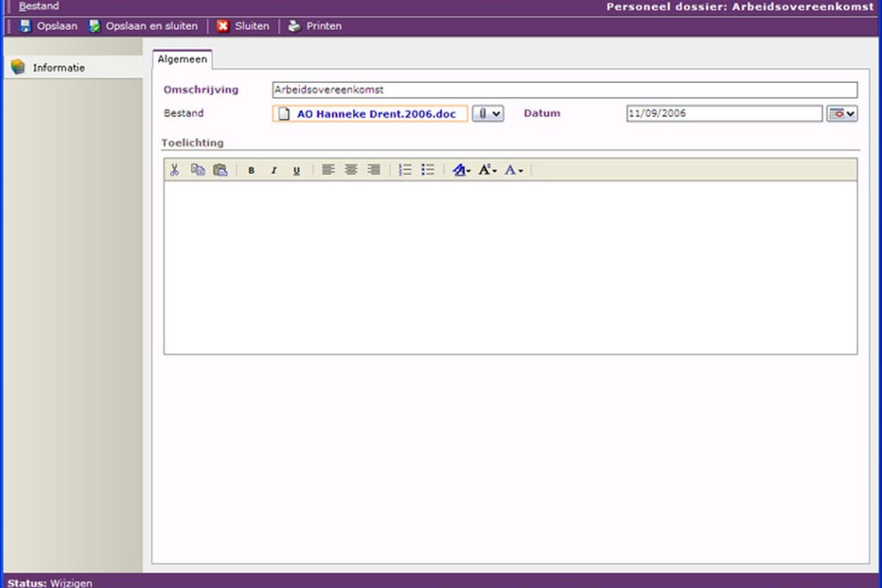
Task: Click the Copy icon in the editor toolbar
Action: [x=198, y=170]
